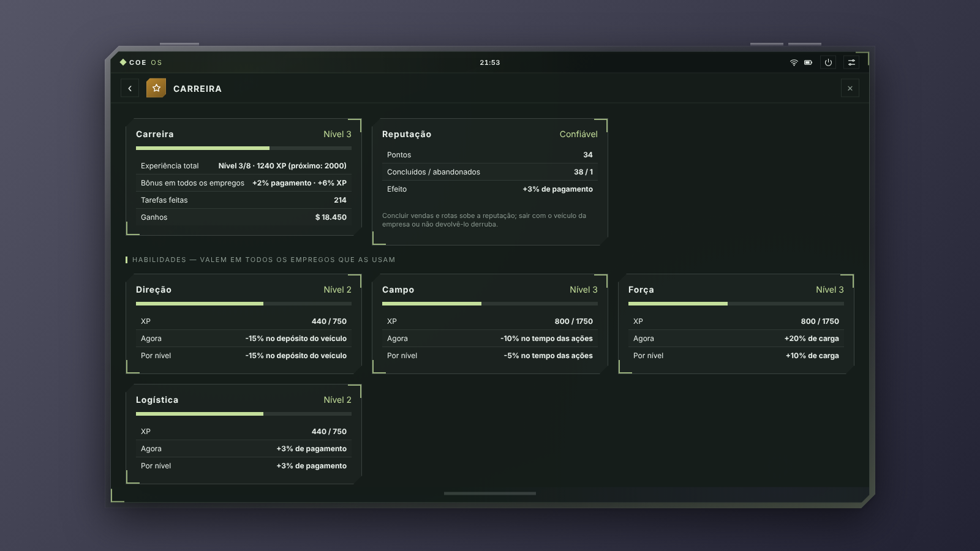980x551 pixels.
Task: Click the Tarefas feitas 214 row
Action: point(244,200)
